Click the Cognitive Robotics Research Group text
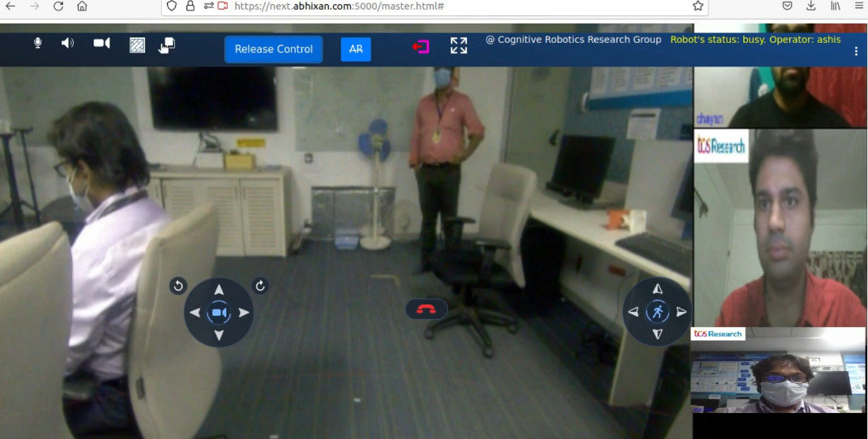Screen dimensions: 868x439 coord(574,40)
